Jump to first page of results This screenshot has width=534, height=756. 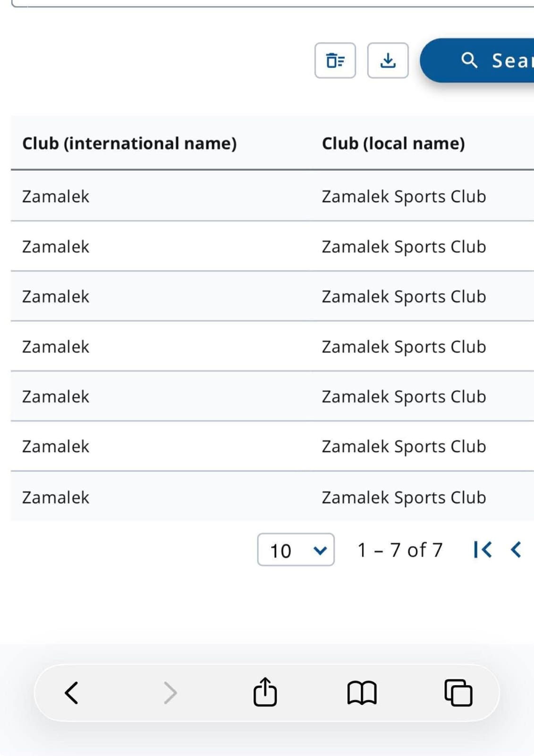[483, 550]
